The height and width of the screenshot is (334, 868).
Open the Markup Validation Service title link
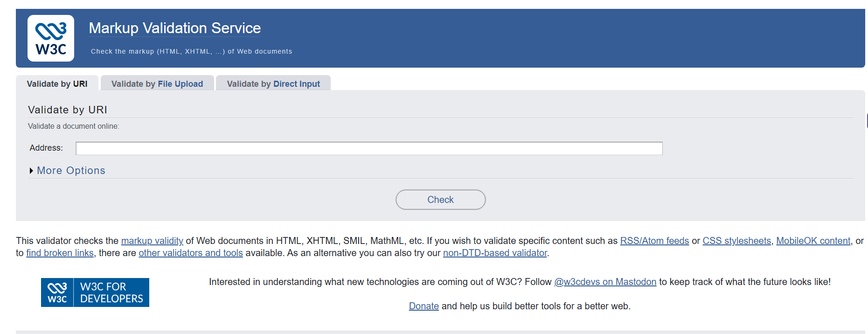pyautogui.click(x=175, y=28)
